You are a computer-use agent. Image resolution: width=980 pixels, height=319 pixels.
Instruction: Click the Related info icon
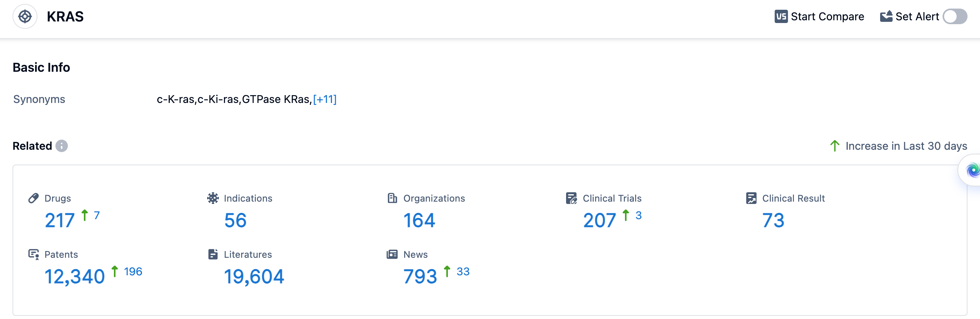click(62, 146)
